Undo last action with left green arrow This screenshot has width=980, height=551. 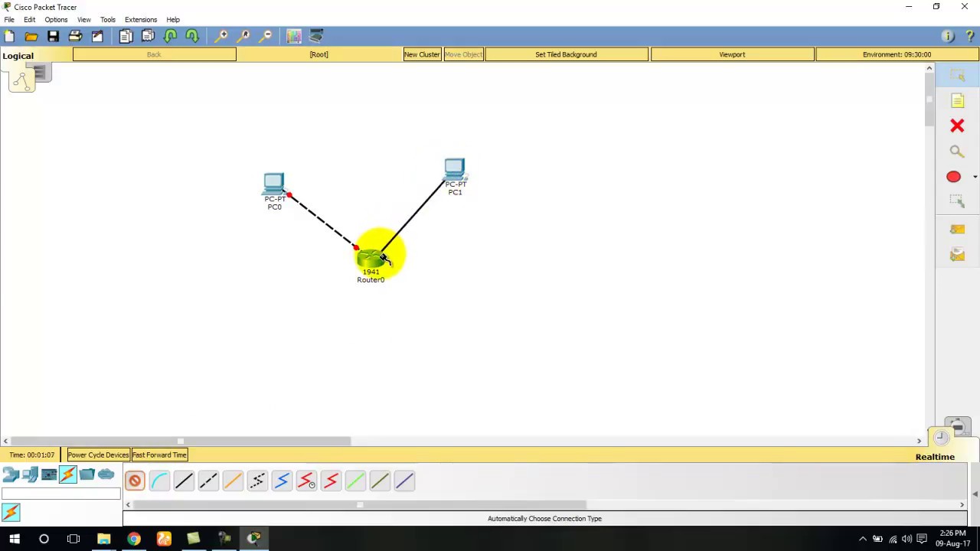point(170,36)
